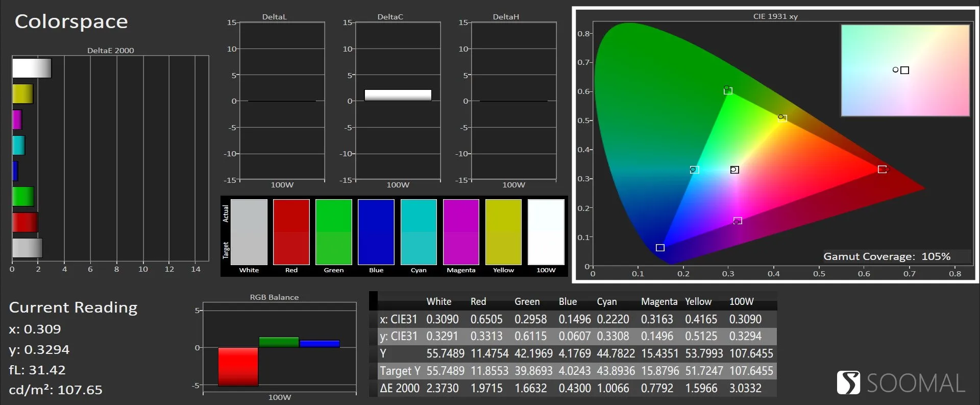Click the green bar in DeltaE 2000 chart

pyautogui.click(x=23, y=197)
